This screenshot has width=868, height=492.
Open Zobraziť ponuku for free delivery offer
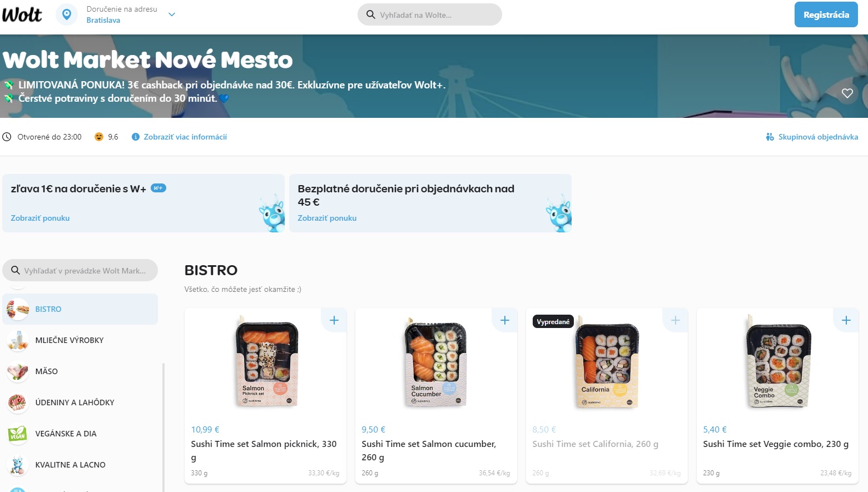coord(327,218)
